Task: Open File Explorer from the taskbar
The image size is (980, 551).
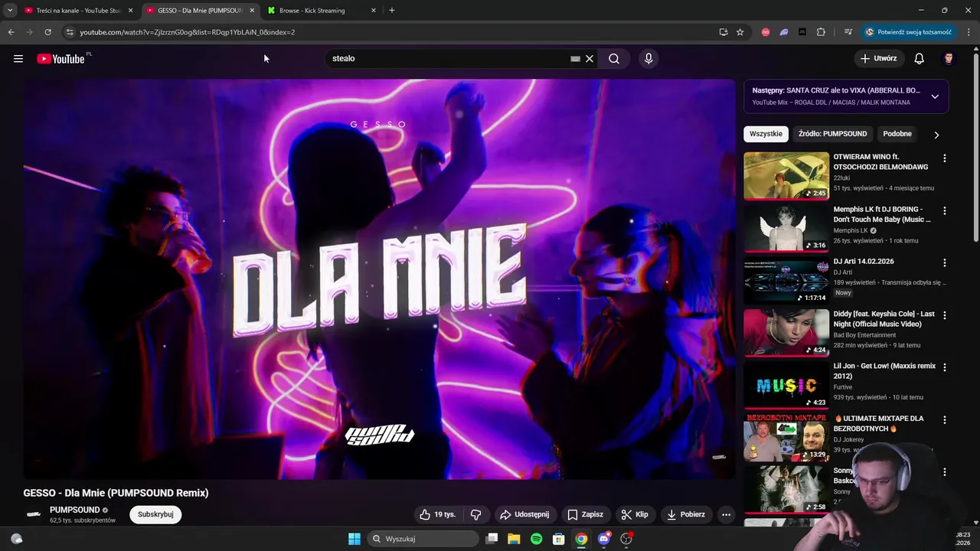Action: tap(514, 539)
